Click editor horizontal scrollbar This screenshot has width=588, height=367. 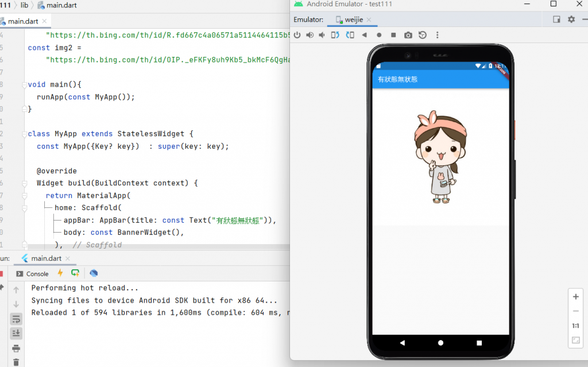158,247
